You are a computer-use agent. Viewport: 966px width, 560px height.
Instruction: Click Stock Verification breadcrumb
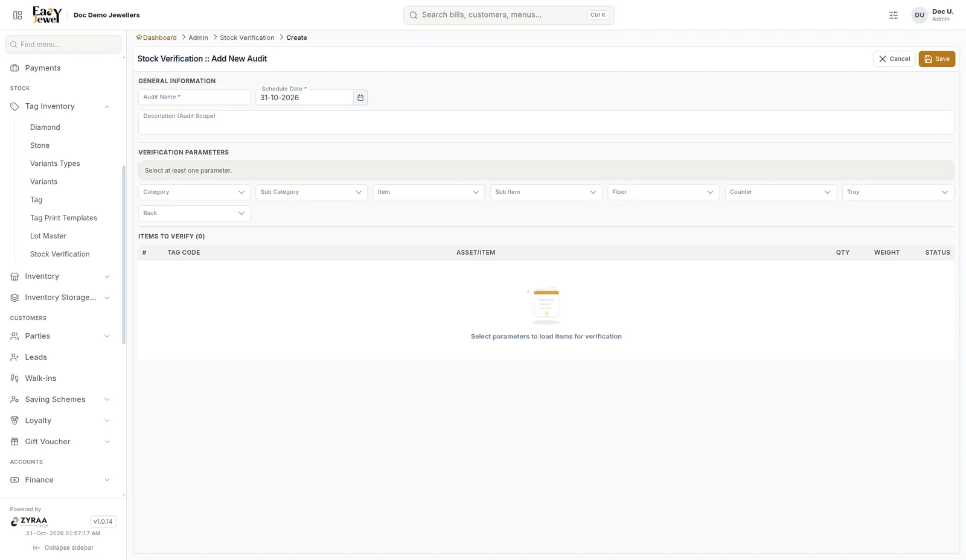[x=247, y=37]
